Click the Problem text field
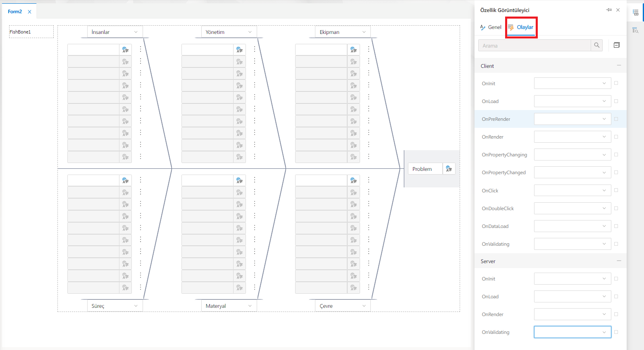644x350 pixels. coord(425,169)
